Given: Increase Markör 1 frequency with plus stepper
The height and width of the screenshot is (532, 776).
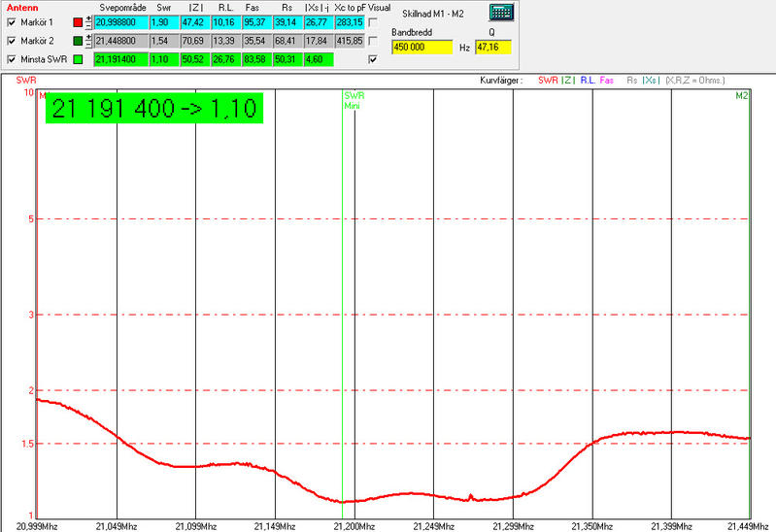Looking at the screenshot, I should click(x=88, y=19).
